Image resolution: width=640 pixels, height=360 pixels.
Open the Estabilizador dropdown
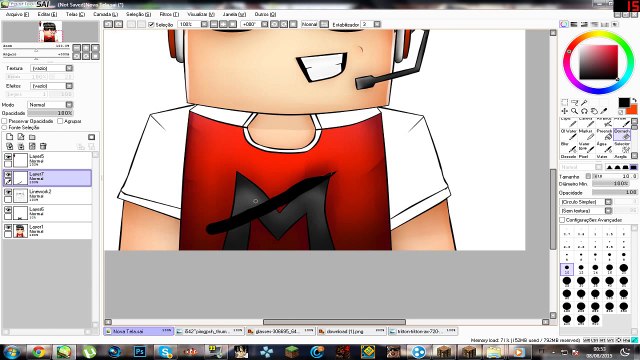(x=377, y=24)
